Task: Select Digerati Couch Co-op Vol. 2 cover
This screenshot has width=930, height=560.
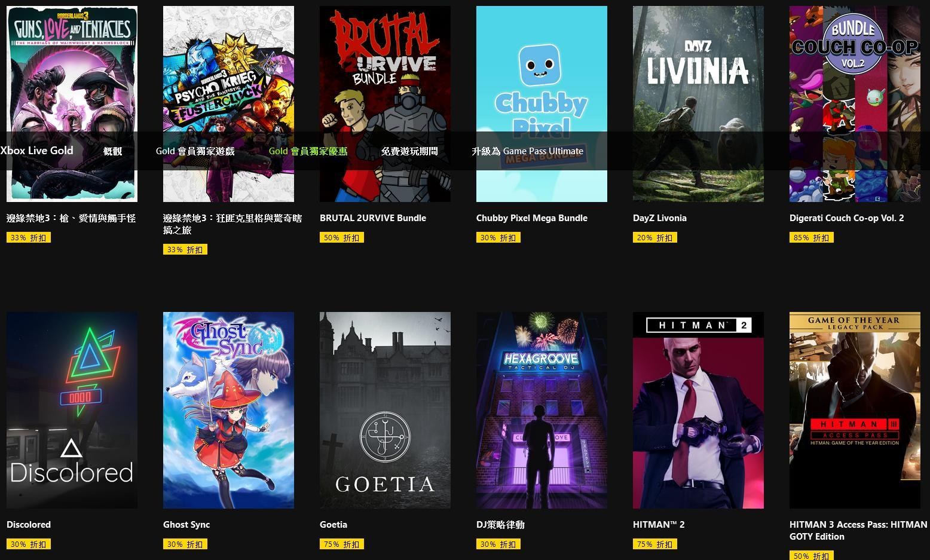Action: tap(855, 104)
